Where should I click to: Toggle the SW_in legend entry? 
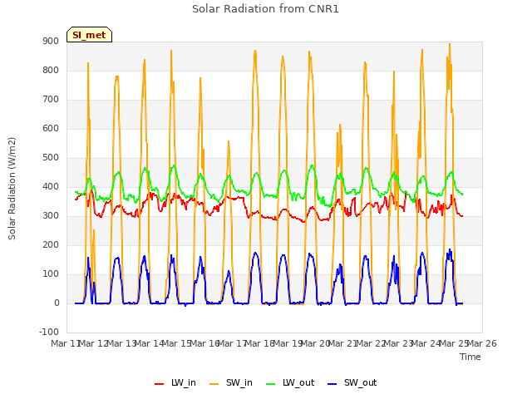tap(231, 382)
